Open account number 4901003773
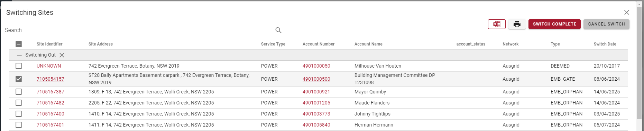This screenshot has width=644, height=131. click(x=316, y=114)
